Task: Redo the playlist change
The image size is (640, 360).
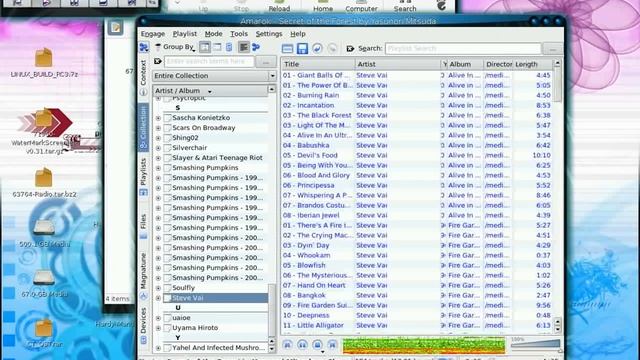Action: tap(332, 48)
